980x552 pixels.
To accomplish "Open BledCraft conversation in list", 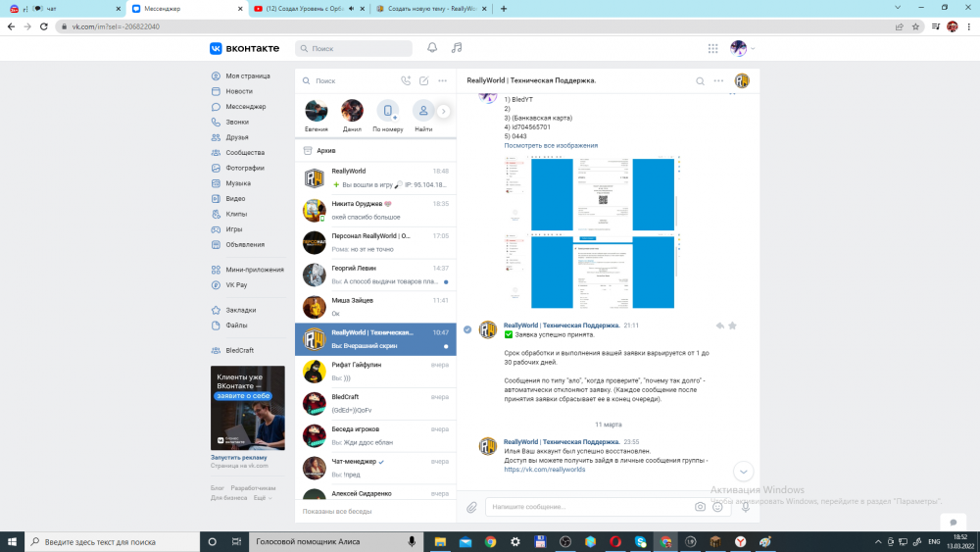I will 375,404.
